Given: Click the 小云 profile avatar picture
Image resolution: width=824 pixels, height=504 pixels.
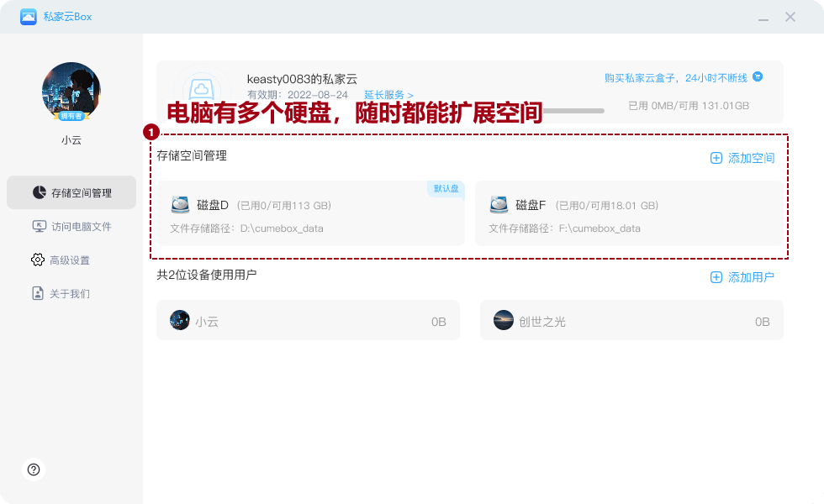Looking at the screenshot, I should [71, 91].
